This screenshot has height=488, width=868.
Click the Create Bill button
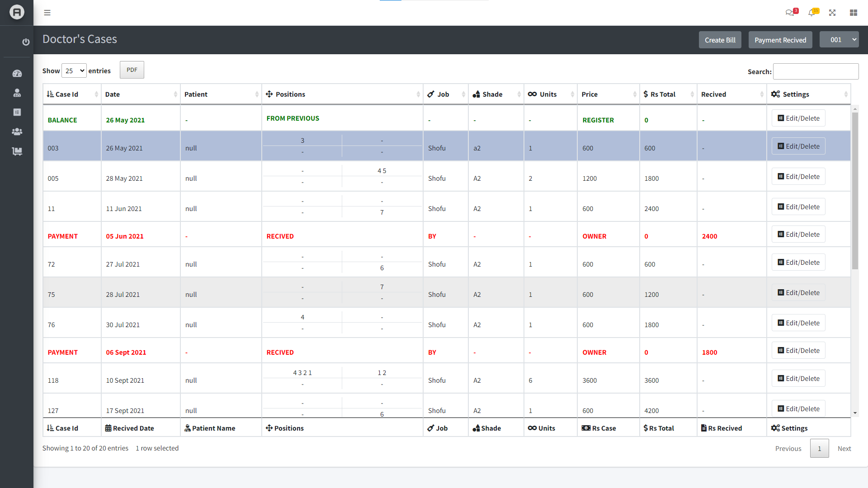point(720,40)
